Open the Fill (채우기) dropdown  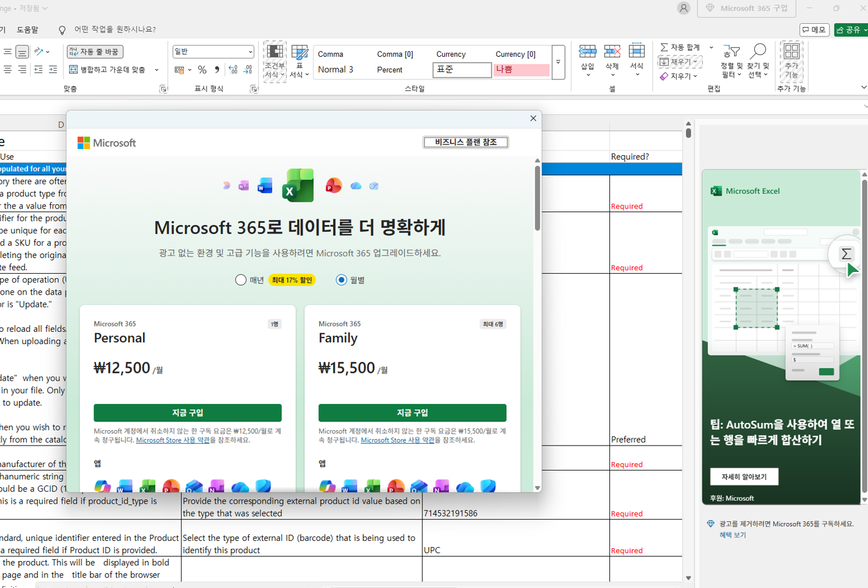tap(680, 62)
